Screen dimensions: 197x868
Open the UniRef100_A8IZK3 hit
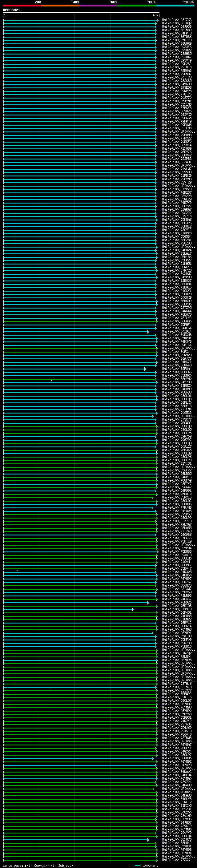click(177, 20)
